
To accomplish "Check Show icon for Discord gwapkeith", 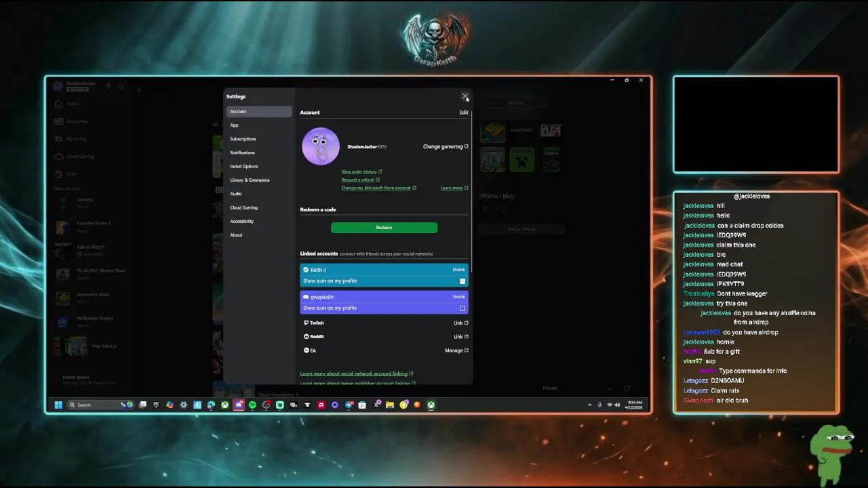I will click(462, 308).
